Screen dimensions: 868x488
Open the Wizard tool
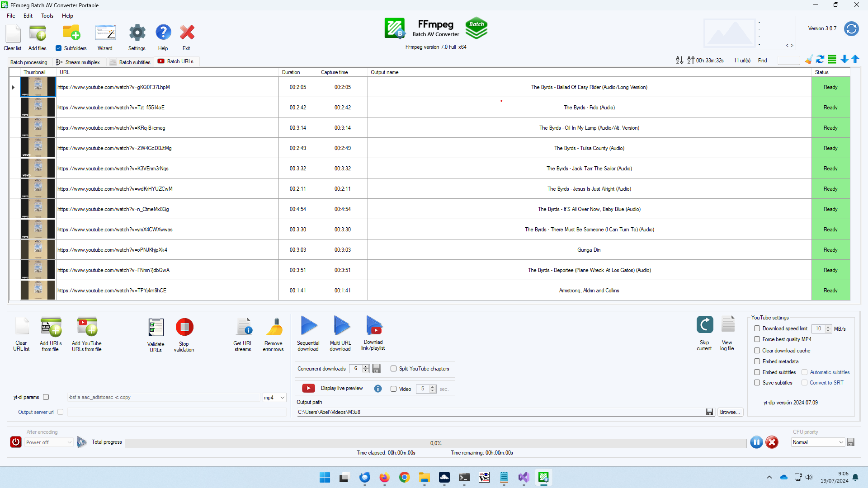[x=105, y=33]
